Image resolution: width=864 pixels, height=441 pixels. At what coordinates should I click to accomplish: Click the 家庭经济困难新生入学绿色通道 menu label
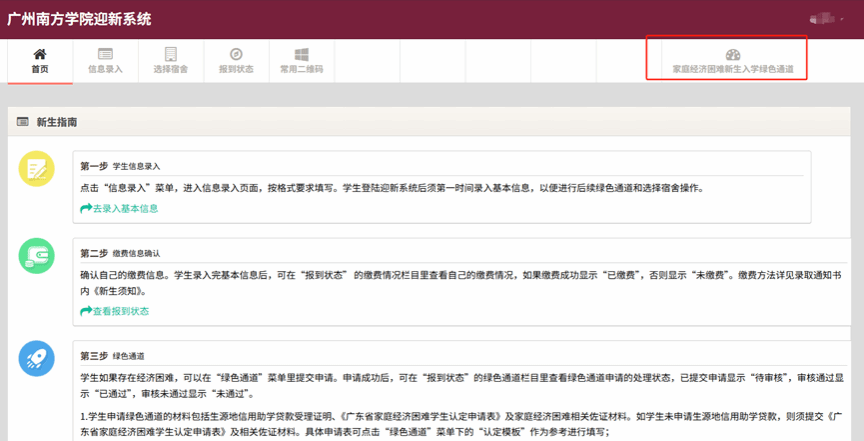(x=726, y=70)
